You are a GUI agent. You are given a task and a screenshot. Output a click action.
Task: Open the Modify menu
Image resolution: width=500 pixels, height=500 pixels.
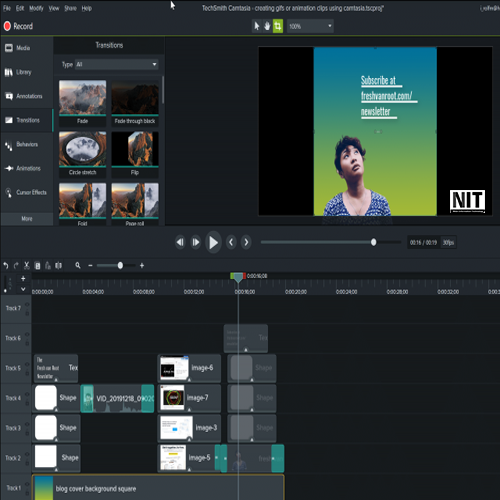36,8
